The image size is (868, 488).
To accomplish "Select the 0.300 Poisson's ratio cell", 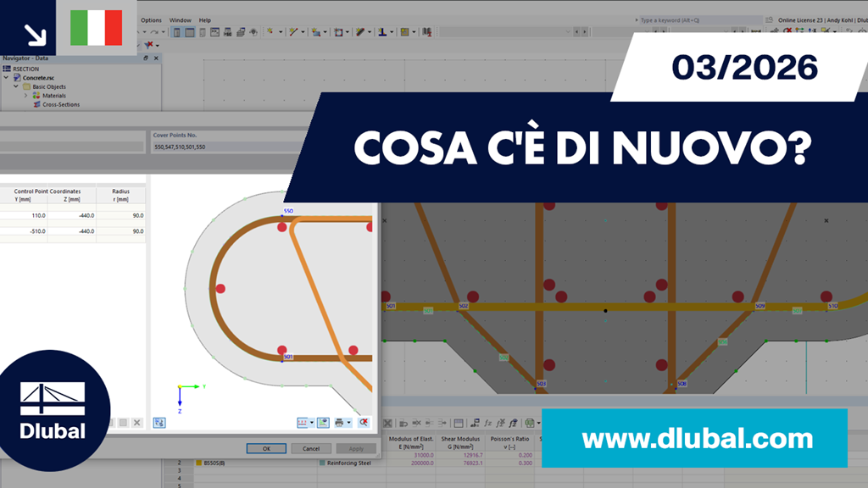I will (x=509, y=463).
